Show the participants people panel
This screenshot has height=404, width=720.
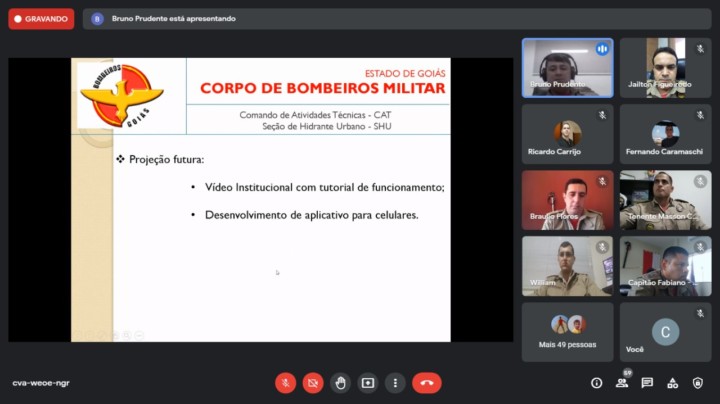[x=622, y=383]
